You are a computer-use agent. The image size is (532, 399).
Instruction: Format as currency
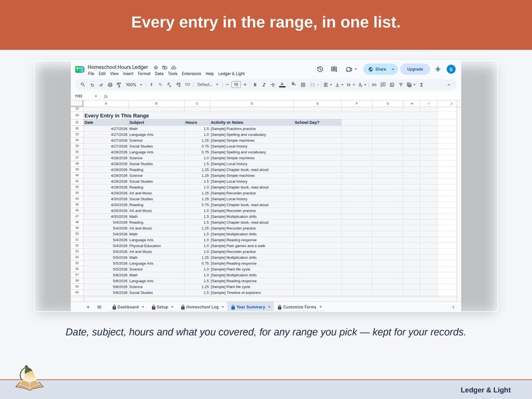(x=151, y=85)
